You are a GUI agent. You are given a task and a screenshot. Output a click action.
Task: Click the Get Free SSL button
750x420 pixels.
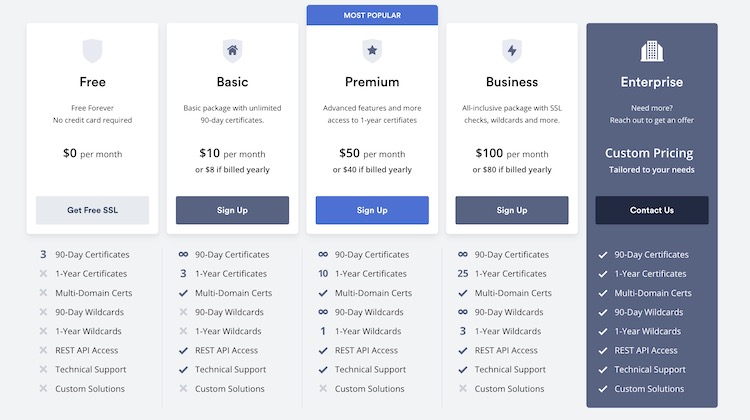(x=92, y=210)
